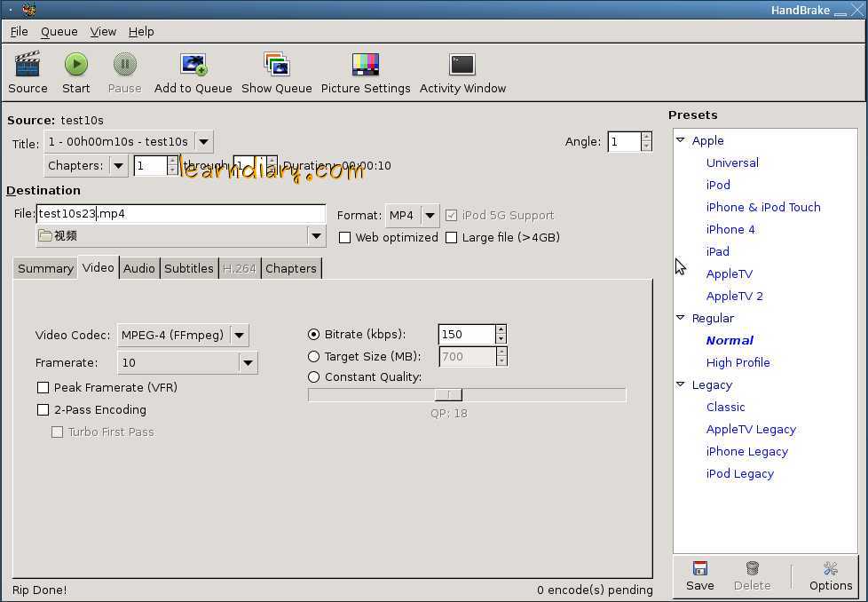Open the Video Codec dropdown
The height and width of the screenshot is (602, 868).
click(x=183, y=335)
